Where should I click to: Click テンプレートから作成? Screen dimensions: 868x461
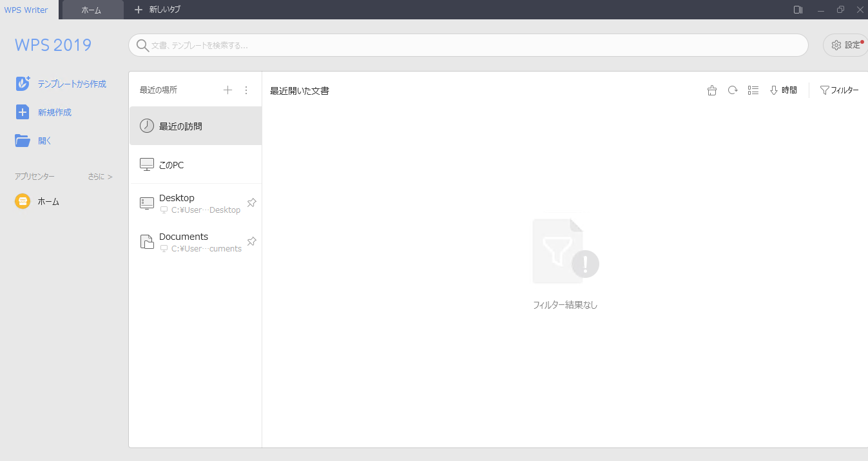pyautogui.click(x=72, y=84)
